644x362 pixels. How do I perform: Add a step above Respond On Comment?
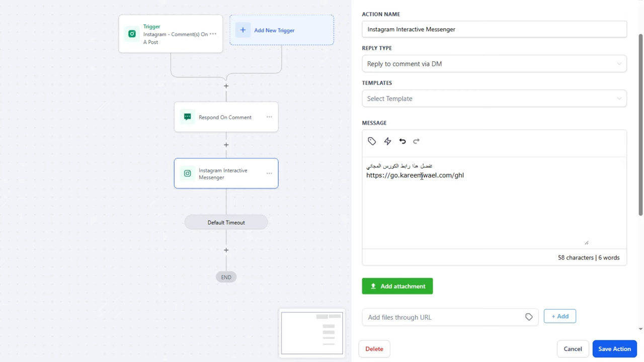226,86
